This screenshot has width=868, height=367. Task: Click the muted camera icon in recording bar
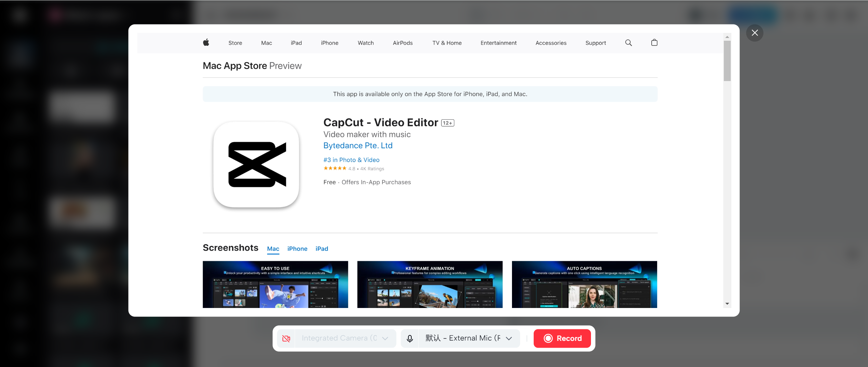286,338
